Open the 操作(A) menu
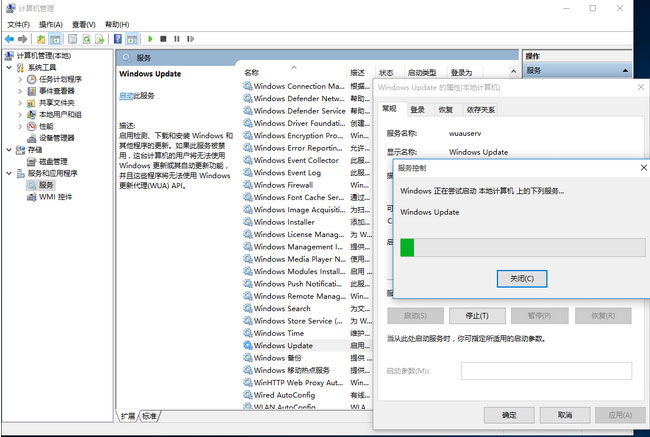The width and height of the screenshot is (650, 437). point(51,24)
